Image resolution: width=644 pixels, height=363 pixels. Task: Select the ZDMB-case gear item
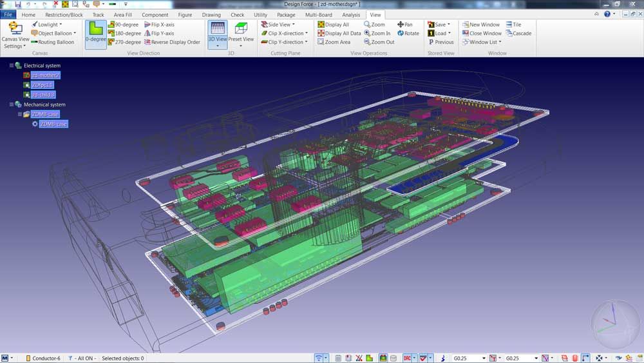click(x=53, y=124)
